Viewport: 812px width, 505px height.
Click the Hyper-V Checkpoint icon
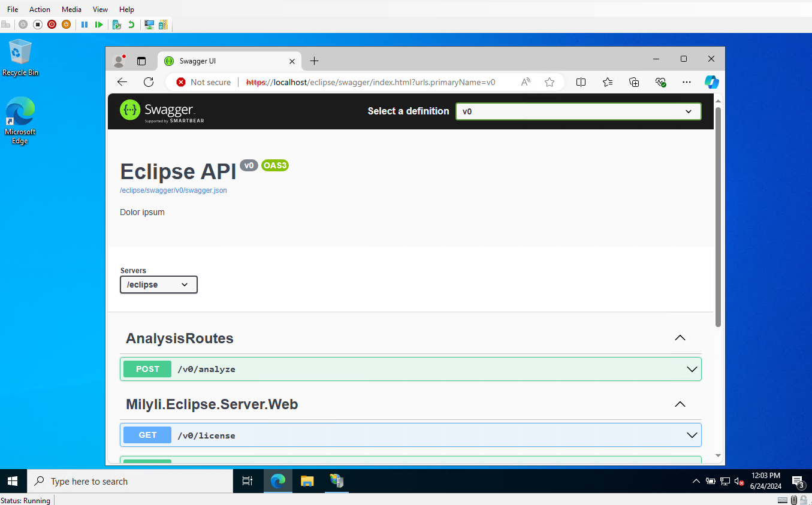pos(116,25)
